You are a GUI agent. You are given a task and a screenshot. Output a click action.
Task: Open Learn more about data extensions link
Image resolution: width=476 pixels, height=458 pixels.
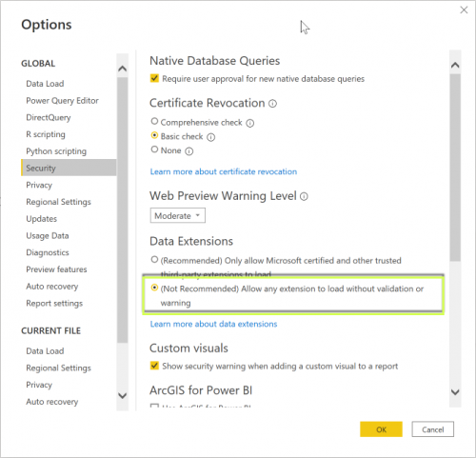[x=213, y=324]
